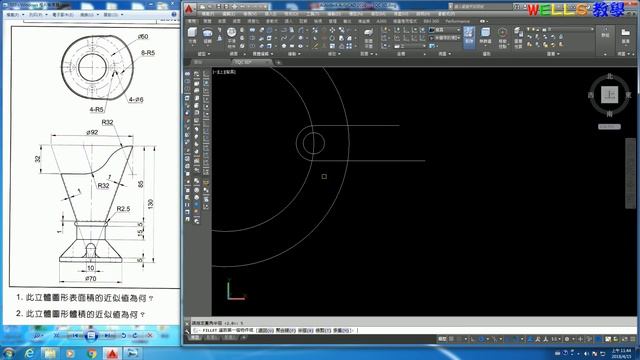640x360 pixels.
Task: Click Photo Viewer zoom magnifier button
Action: [38, 336]
